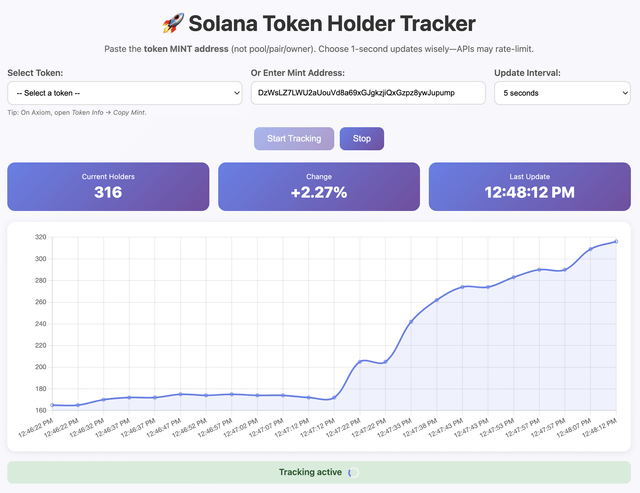Focus the mint address input field
This screenshot has height=493, width=640.
pos(367,93)
